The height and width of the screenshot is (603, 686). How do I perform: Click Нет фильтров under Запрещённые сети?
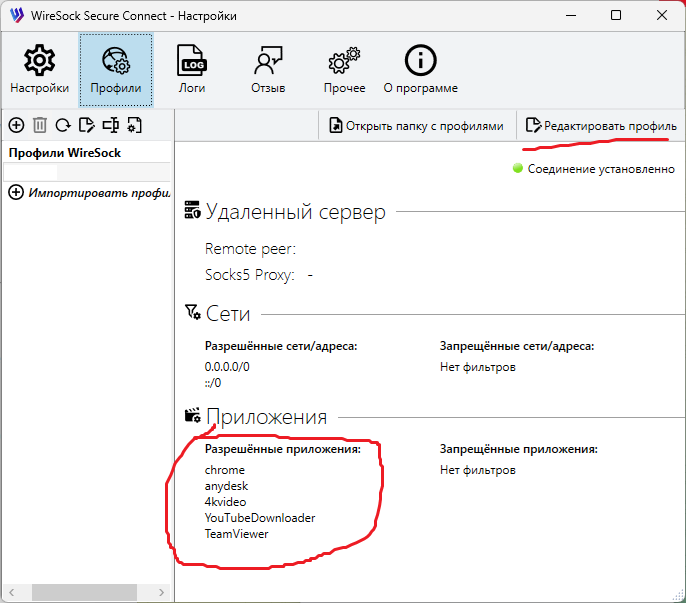coord(478,367)
